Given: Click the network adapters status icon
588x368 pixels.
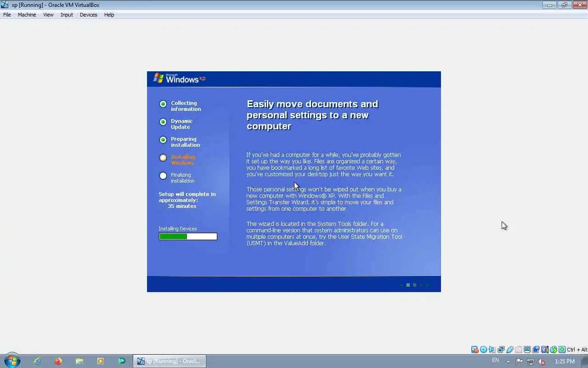Looking at the screenshot, I should pos(501,350).
